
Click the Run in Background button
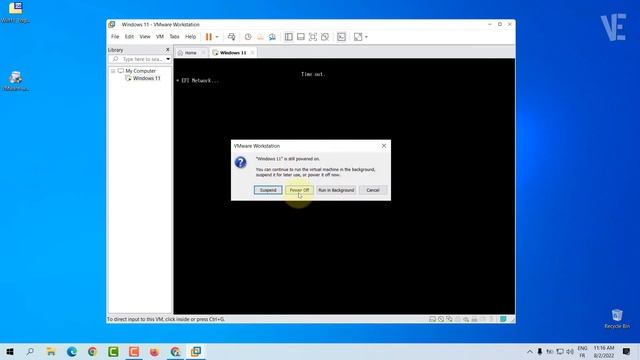click(336, 190)
